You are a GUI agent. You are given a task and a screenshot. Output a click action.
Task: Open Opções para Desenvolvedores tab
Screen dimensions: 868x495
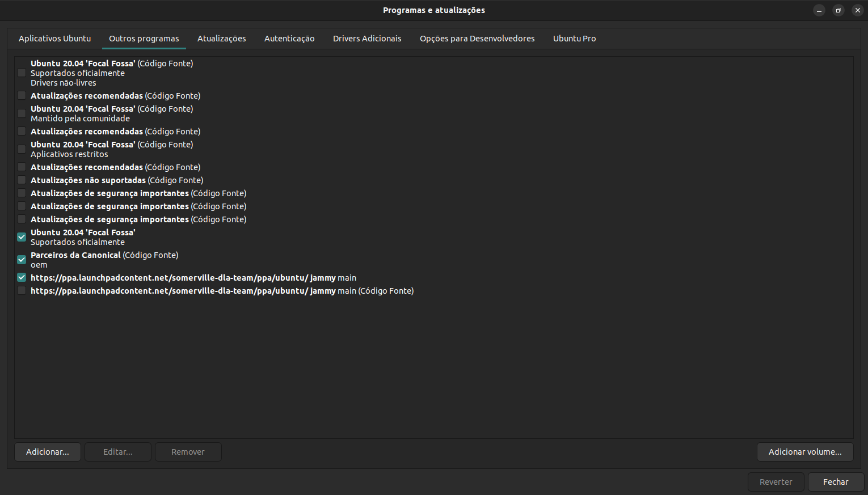(x=477, y=39)
